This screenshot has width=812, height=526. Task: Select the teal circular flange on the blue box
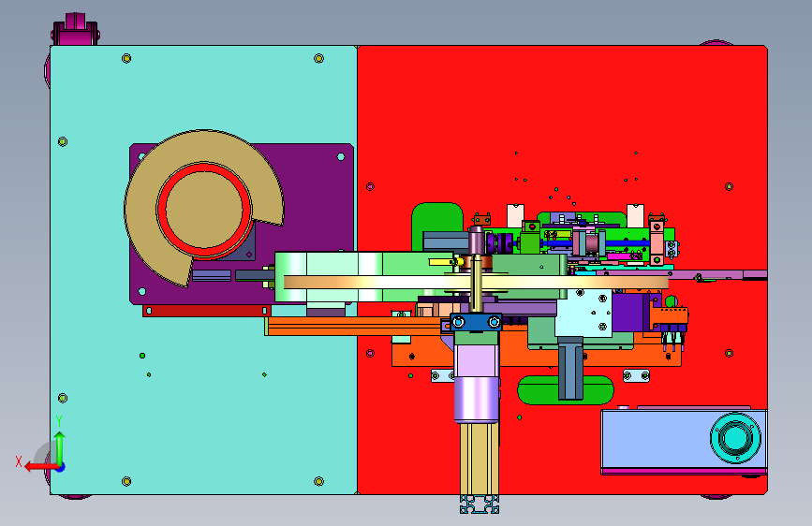pyautogui.click(x=735, y=437)
